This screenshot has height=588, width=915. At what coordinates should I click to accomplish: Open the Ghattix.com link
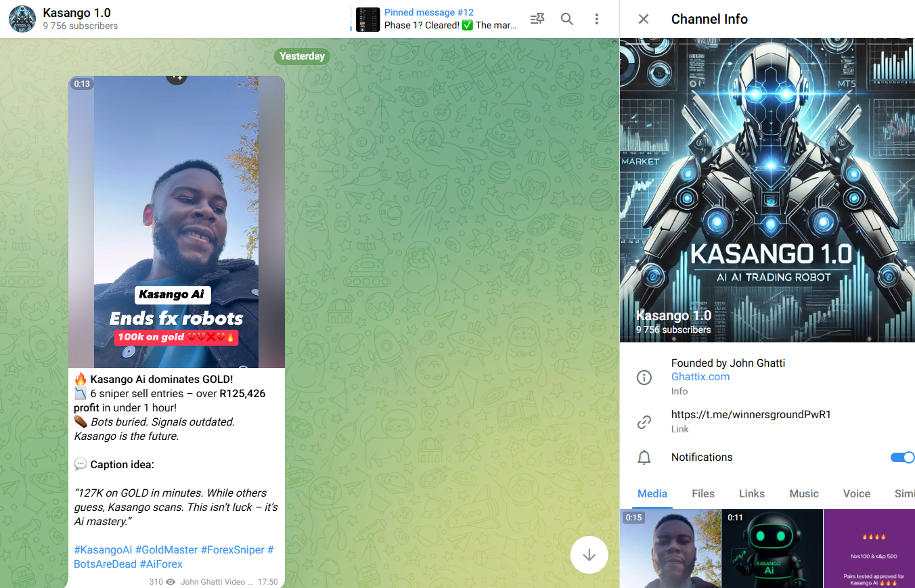point(700,377)
